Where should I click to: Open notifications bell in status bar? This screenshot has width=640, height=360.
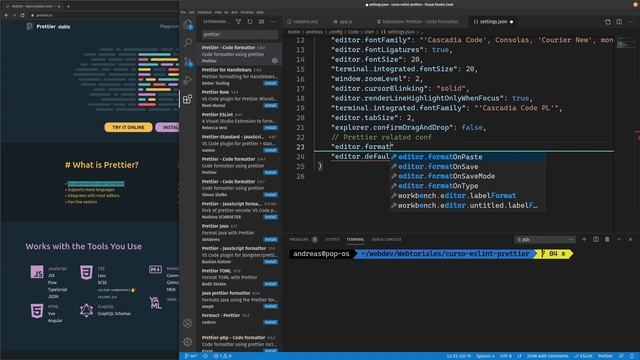pyautogui.click(x=632, y=356)
